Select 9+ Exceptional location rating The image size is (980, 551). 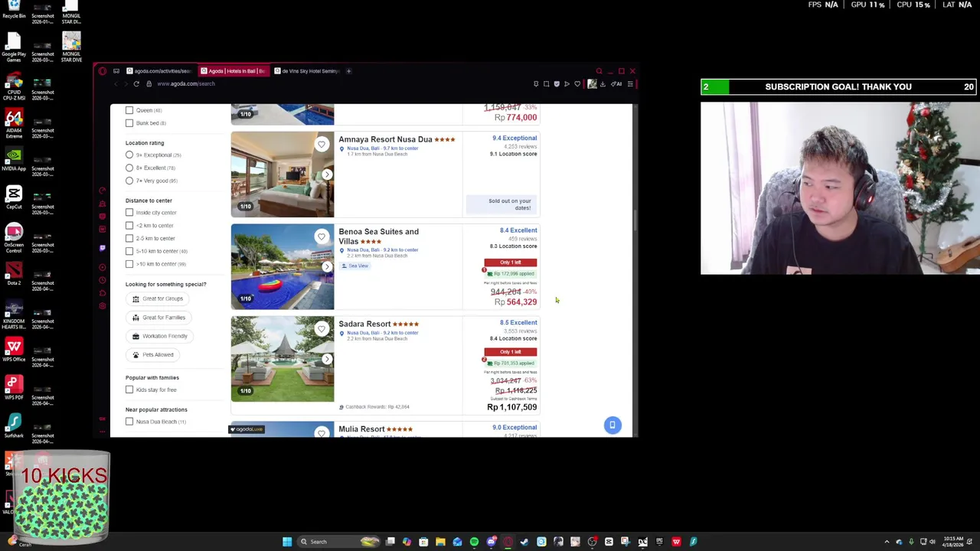coord(129,155)
